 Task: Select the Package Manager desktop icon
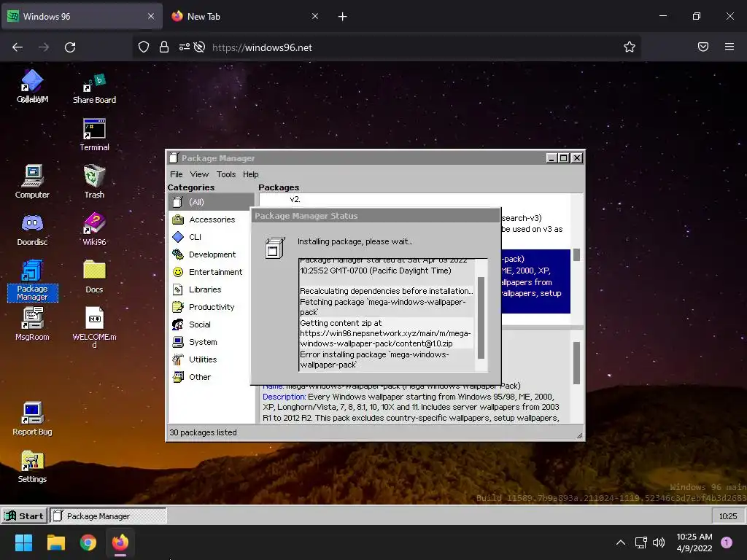point(32,281)
